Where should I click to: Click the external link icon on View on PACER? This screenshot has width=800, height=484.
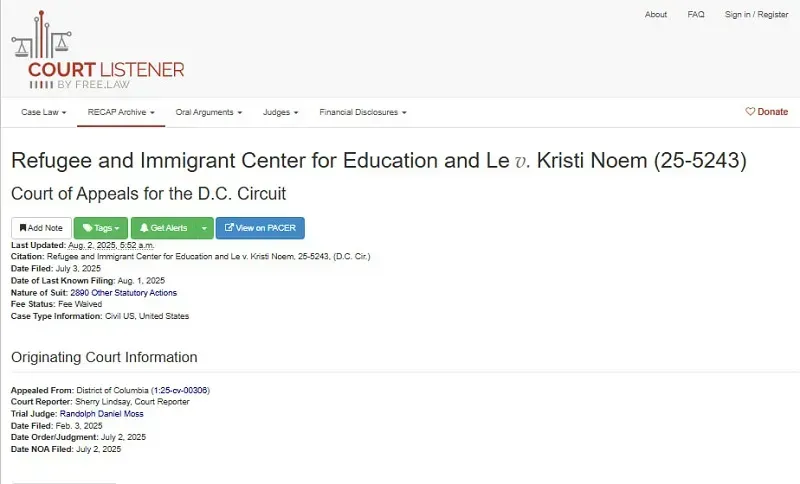pyautogui.click(x=229, y=227)
